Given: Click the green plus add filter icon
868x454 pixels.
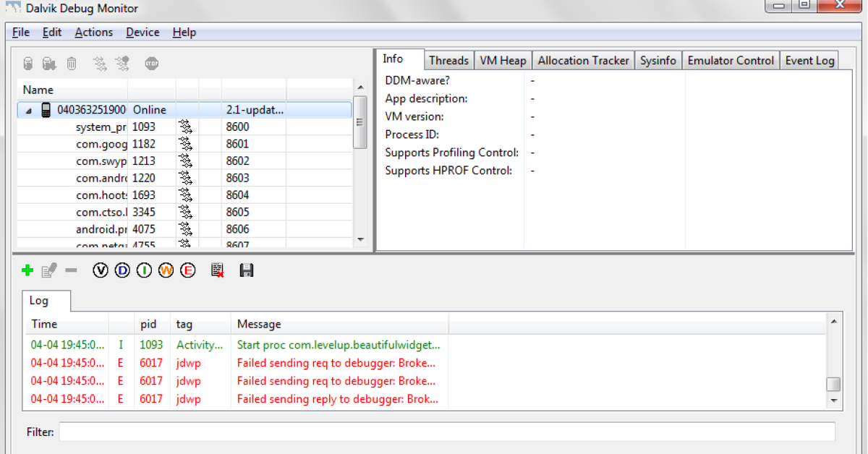Looking at the screenshot, I should click(27, 270).
